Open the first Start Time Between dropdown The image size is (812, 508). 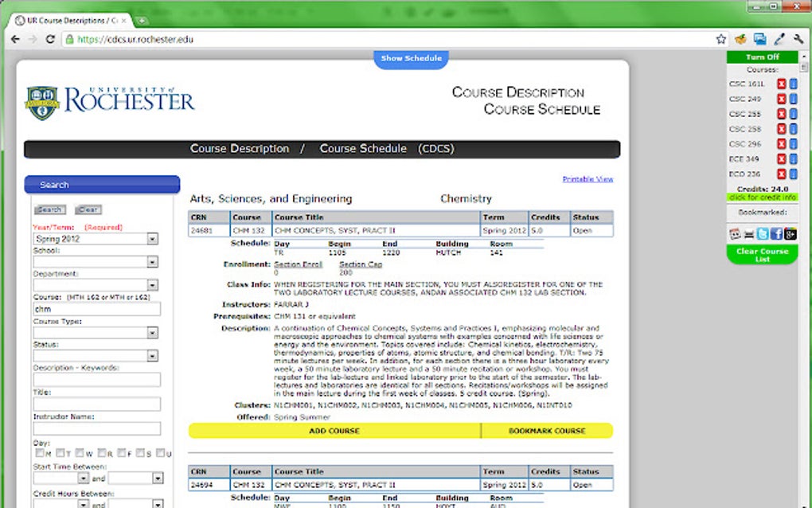point(61,478)
